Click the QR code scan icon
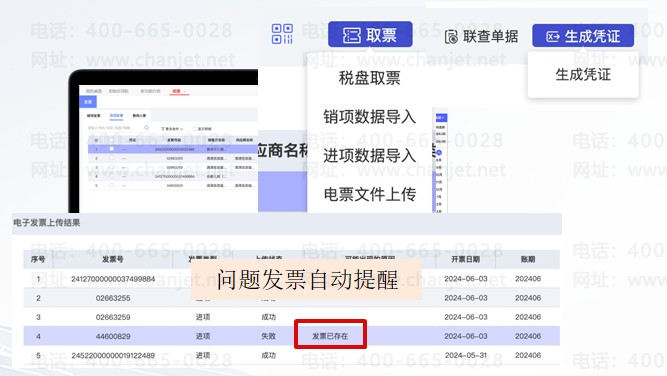Viewport: 667px width, 376px height. point(282,34)
